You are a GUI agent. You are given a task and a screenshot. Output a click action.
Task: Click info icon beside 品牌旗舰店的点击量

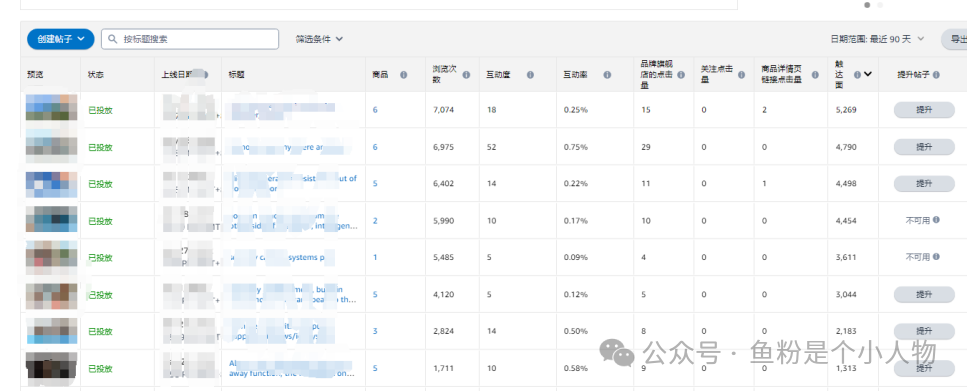point(681,75)
